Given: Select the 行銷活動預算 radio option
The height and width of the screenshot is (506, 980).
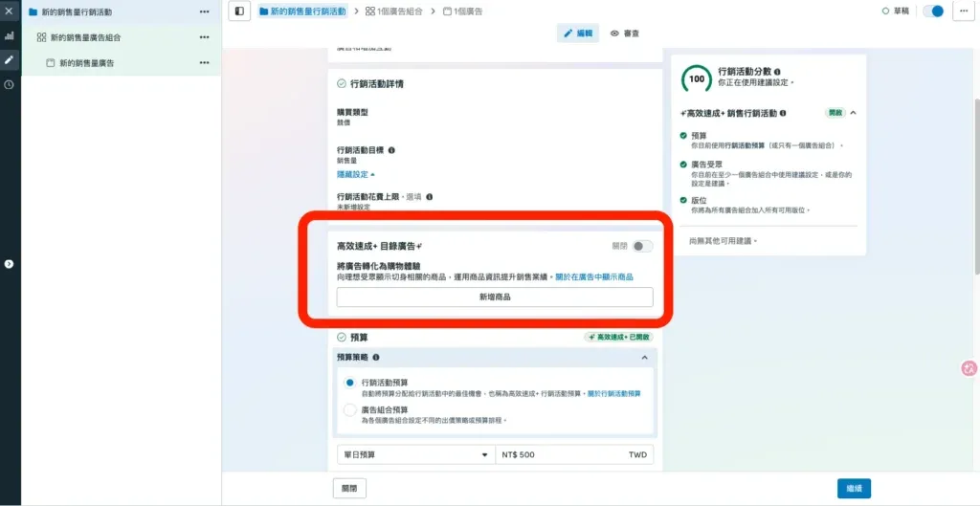Looking at the screenshot, I should (350, 383).
